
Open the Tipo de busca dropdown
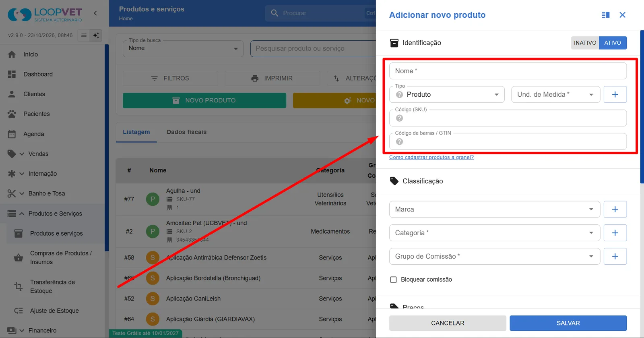coord(183,48)
